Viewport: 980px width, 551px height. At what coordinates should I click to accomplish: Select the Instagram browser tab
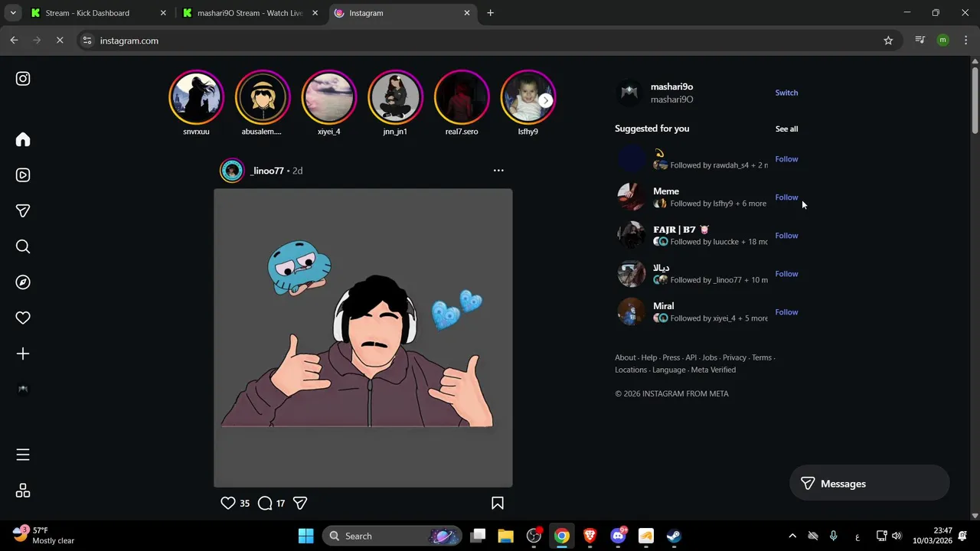tap(402, 13)
